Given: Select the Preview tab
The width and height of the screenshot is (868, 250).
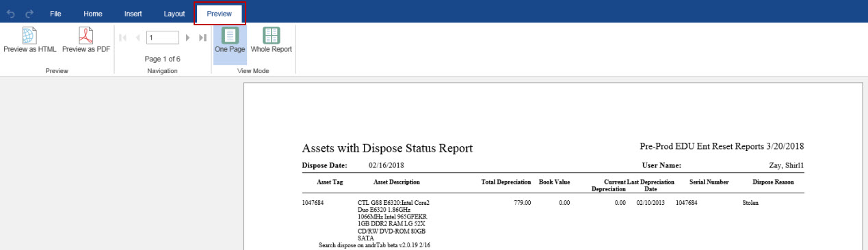Looking at the screenshot, I should point(219,14).
